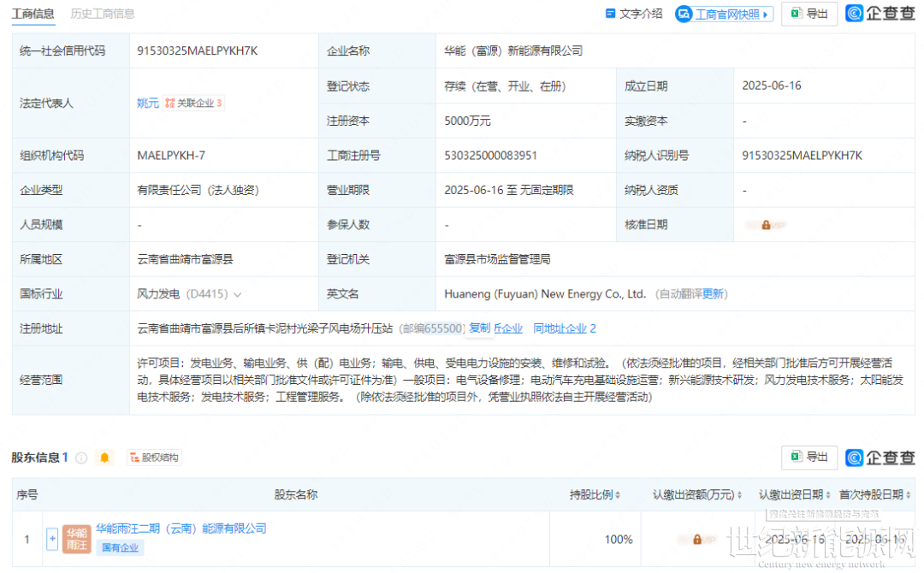Image resolution: width=924 pixels, height=573 pixels.
Task: Click VIP lock in 认缴出资额 cell
Action: click(696, 540)
